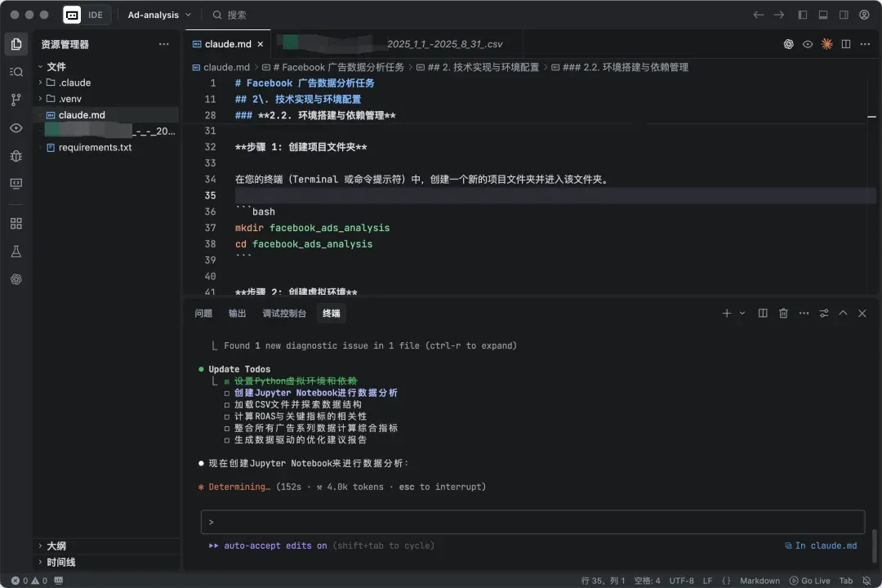Kill terminal with the trash icon

click(x=783, y=313)
